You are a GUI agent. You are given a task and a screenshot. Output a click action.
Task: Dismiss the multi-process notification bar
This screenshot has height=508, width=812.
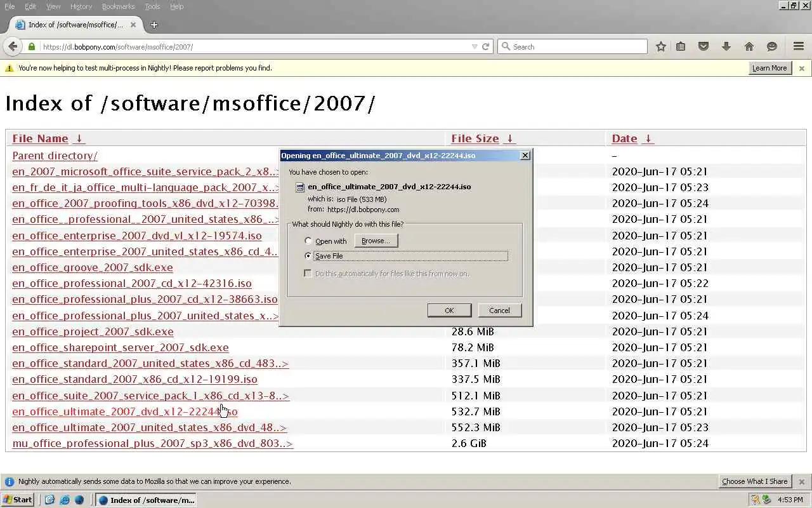click(x=801, y=68)
